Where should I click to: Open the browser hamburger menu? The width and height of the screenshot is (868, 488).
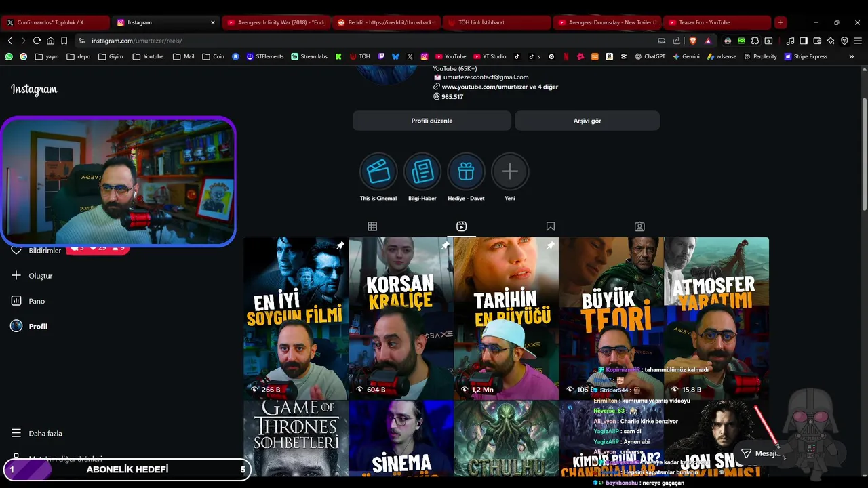(x=858, y=41)
